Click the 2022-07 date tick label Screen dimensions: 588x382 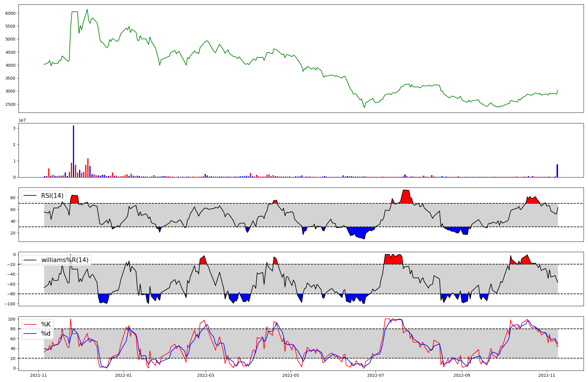[376, 375]
